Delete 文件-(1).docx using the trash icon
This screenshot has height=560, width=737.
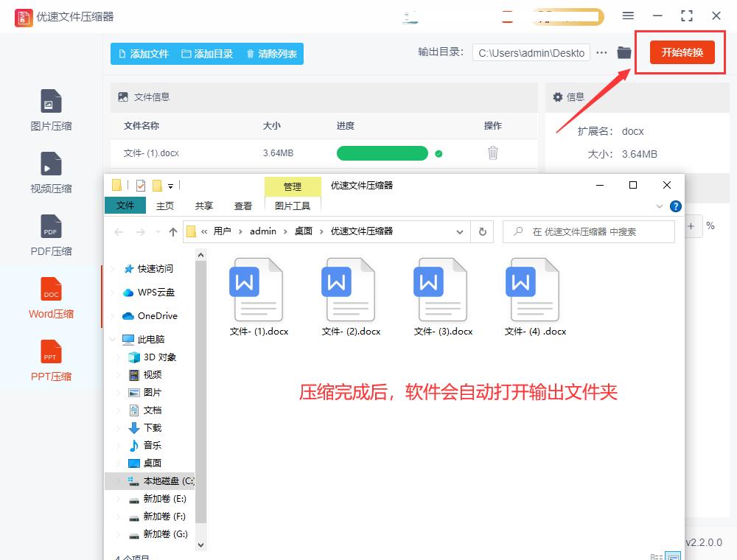pos(493,153)
